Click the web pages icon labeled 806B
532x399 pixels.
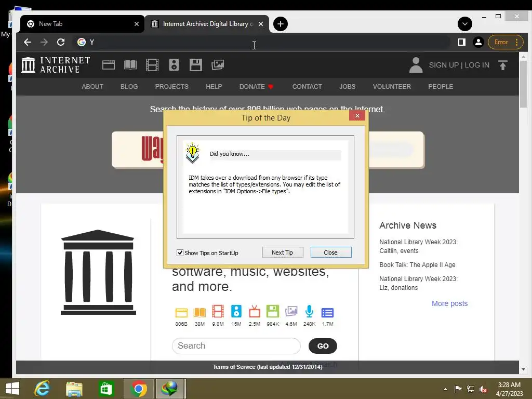pos(181,312)
